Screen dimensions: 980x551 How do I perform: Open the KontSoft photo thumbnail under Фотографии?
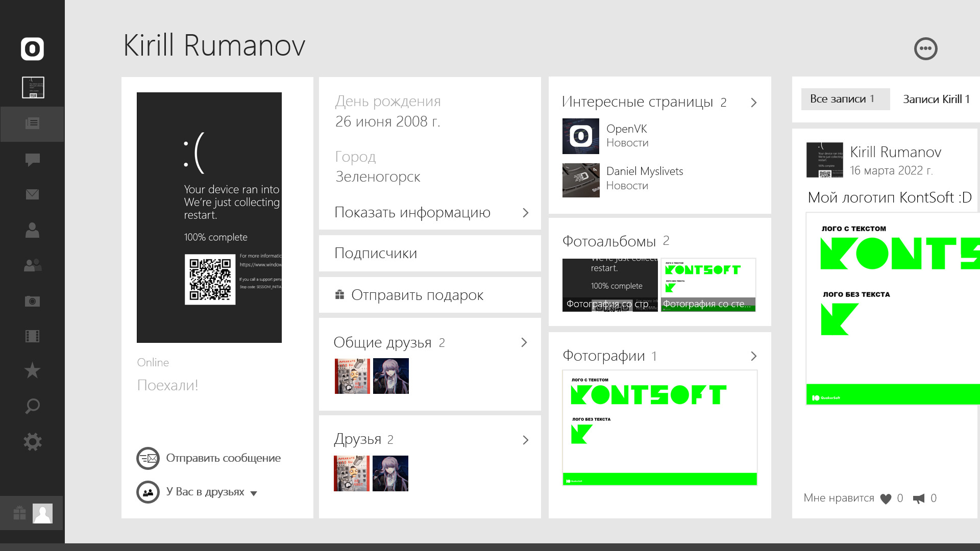(x=659, y=428)
